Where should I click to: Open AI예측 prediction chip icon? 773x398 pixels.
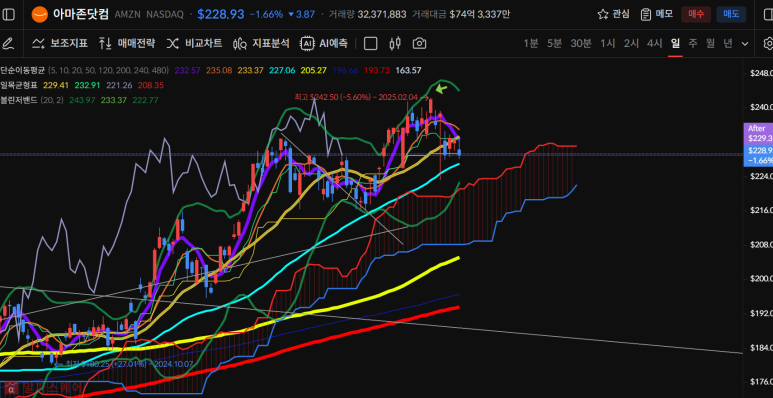click(308, 43)
